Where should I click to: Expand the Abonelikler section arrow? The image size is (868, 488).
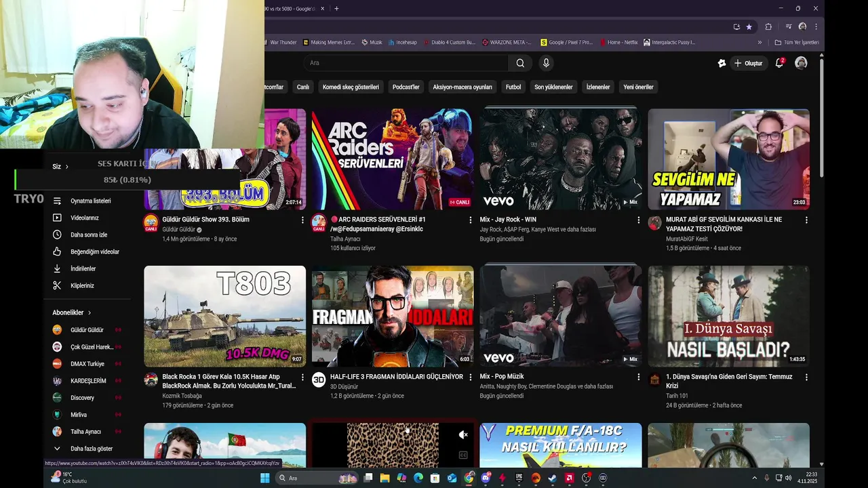point(90,312)
